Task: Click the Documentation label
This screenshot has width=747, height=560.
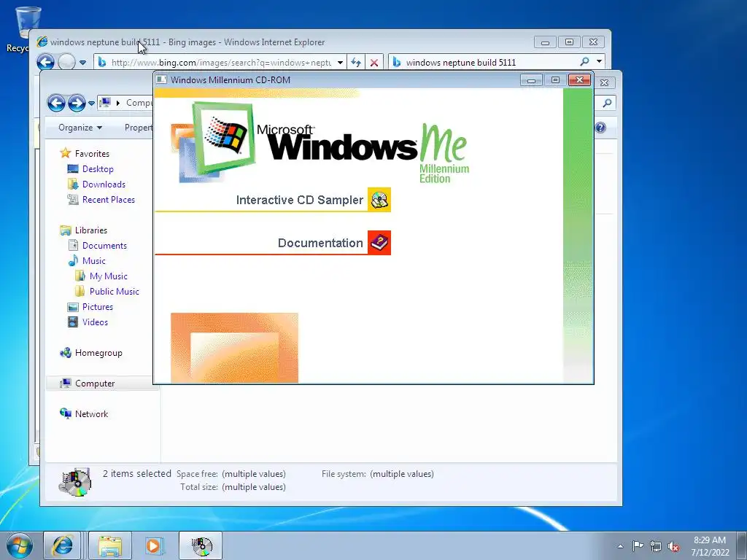Action: point(320,243)
